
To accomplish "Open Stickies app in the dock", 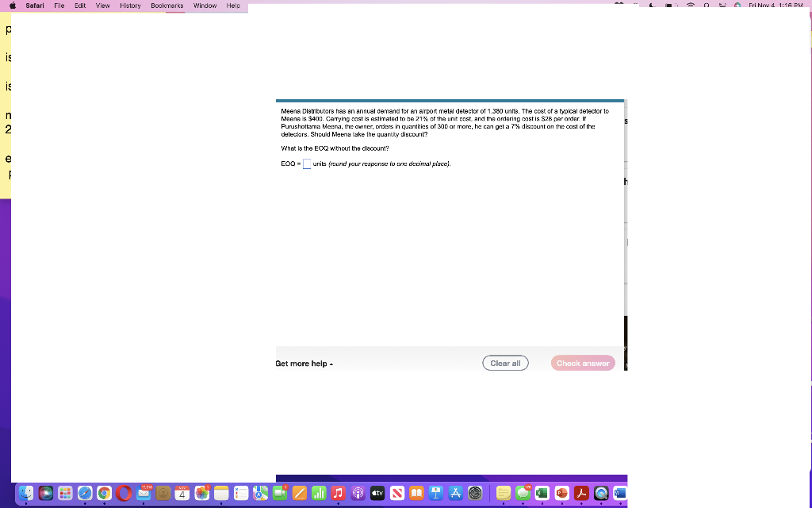I will pyautogui.click(x=504, y=493).
